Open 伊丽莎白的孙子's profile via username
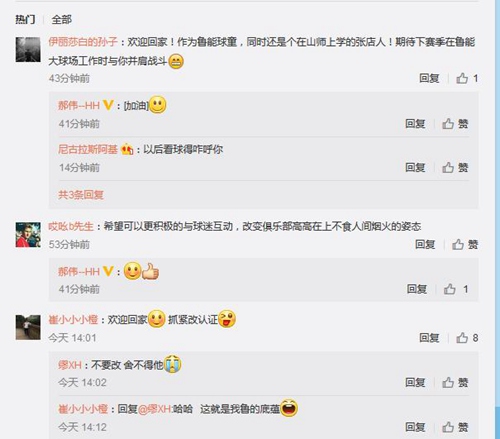500x439 pixels. pos(83,42)
